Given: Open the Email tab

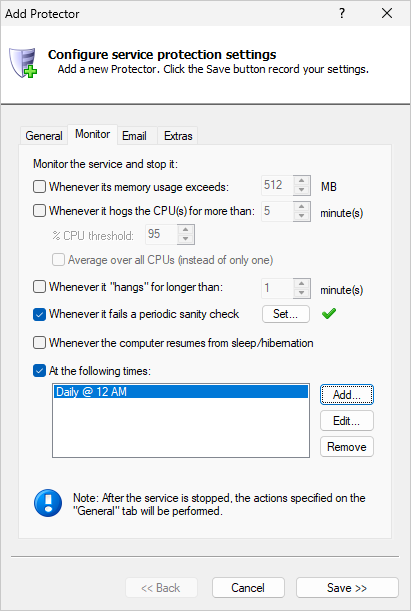Looking at the screenshot, I should pos(134,136).
